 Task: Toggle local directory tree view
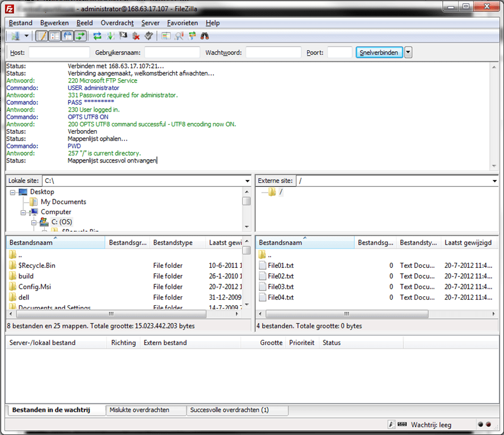55,36
